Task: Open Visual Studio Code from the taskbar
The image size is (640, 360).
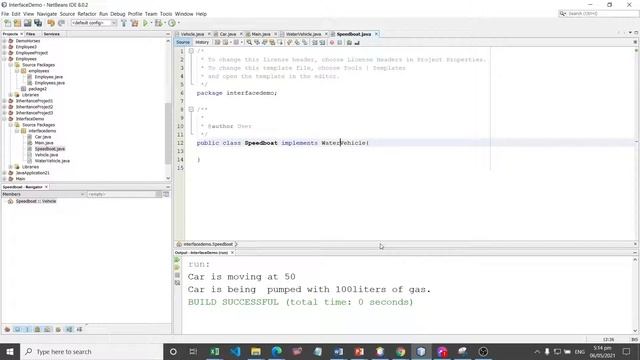Action: click(x=235, y=351)
